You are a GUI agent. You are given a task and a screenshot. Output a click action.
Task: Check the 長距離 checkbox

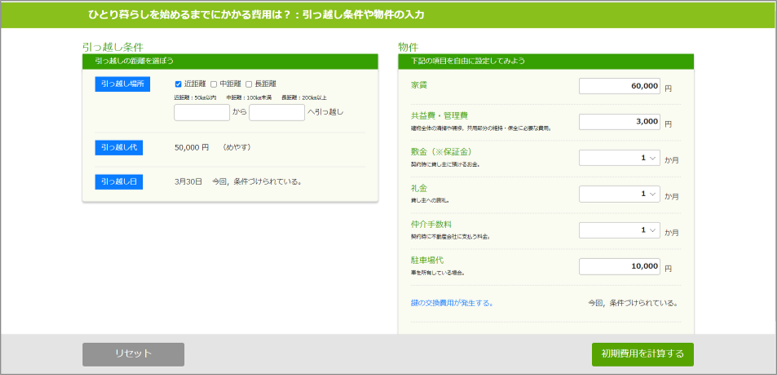coord(249,84)
